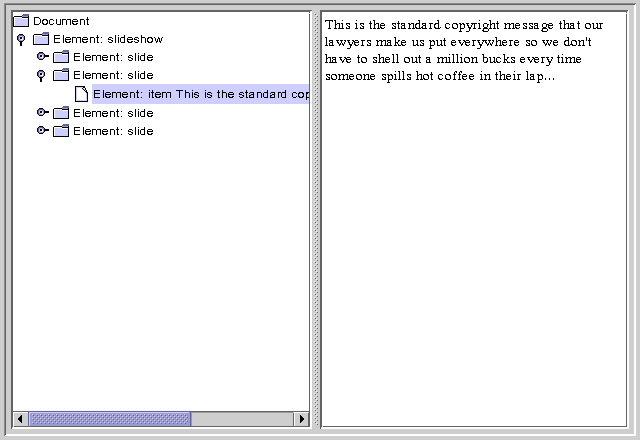Click the tree's horizontal scrollbar thumb
This screenshot has width=640, height=440.
click(109, 419)
